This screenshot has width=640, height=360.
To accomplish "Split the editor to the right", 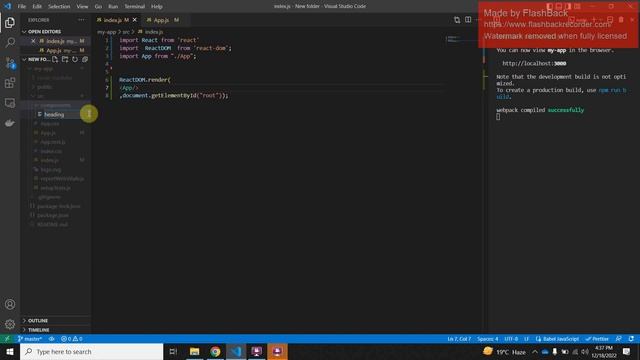I will pyautogui.click(x=468, y=20).
